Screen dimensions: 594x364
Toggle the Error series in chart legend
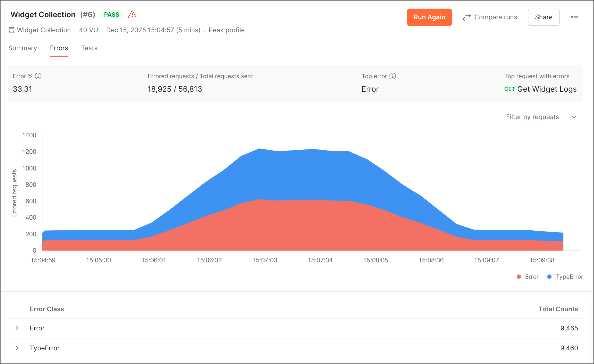tap(531, 276)
